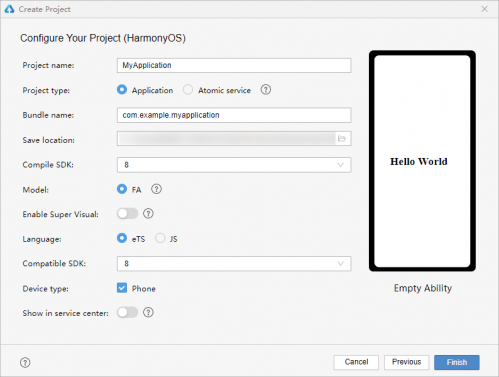
Task: Open help for Enable Super Visual
Action: click(148, 214)
